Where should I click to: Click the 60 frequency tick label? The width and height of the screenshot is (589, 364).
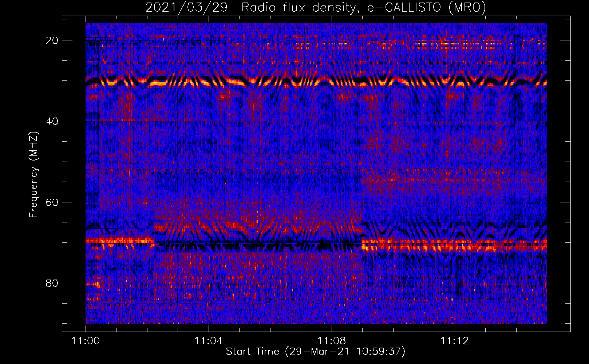[x=52, y=202]
